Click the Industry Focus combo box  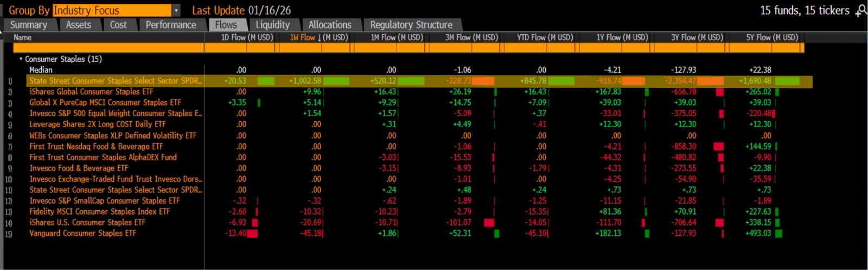(x=112, y=11)
